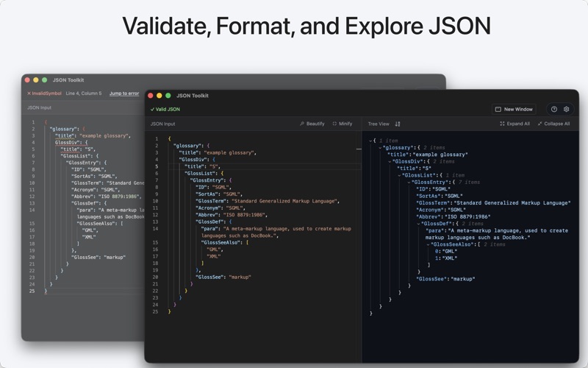Click front editor line 4 "GlossDiv" key
Viewport: 588px width, 368px height.
[193, 160]
